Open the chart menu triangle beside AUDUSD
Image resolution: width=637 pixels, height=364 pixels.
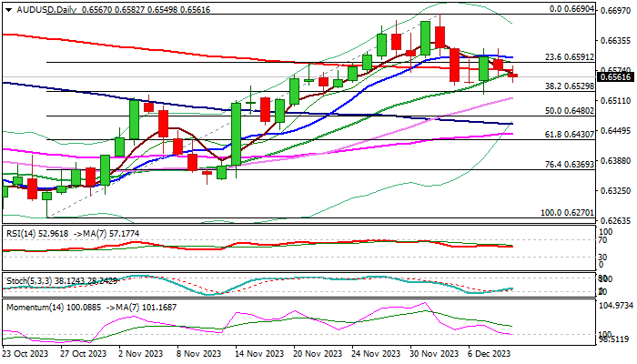(8, 10)
